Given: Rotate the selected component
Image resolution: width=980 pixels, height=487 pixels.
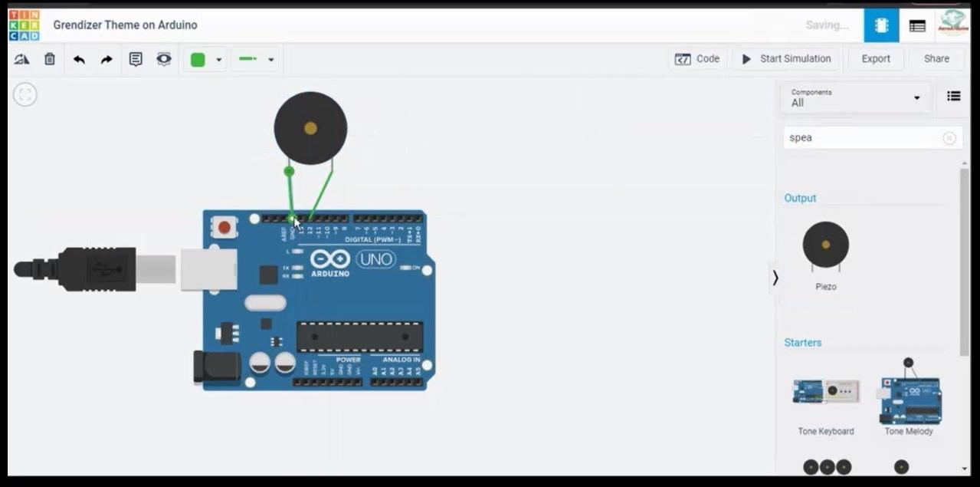Looking at the screenshot, I should 21,59.
